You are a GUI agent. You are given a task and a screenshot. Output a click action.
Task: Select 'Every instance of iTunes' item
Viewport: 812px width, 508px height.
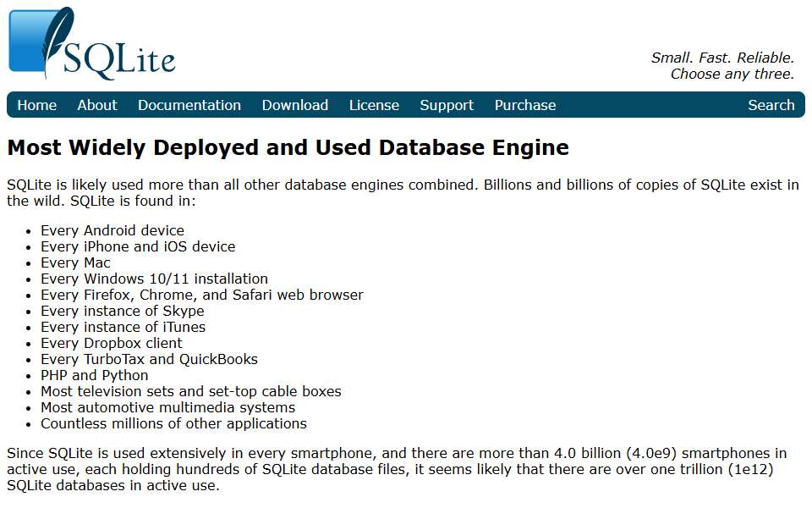[123, 327]
